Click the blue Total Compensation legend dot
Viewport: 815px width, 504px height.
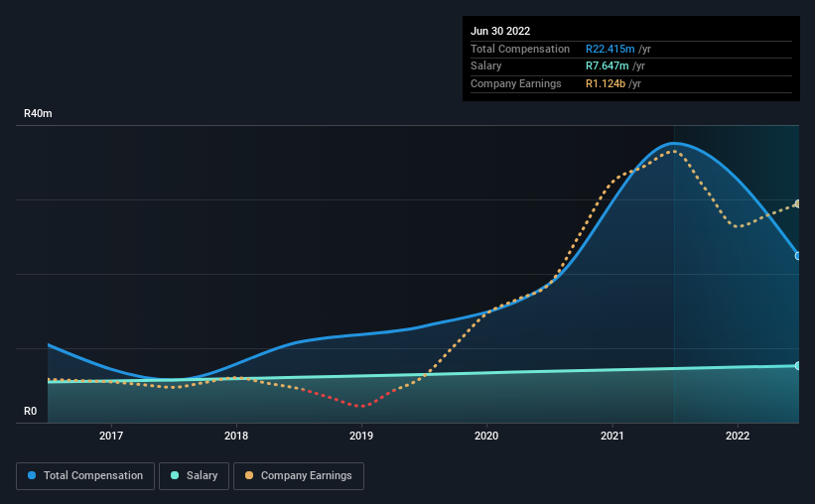[x=32, y=475]
